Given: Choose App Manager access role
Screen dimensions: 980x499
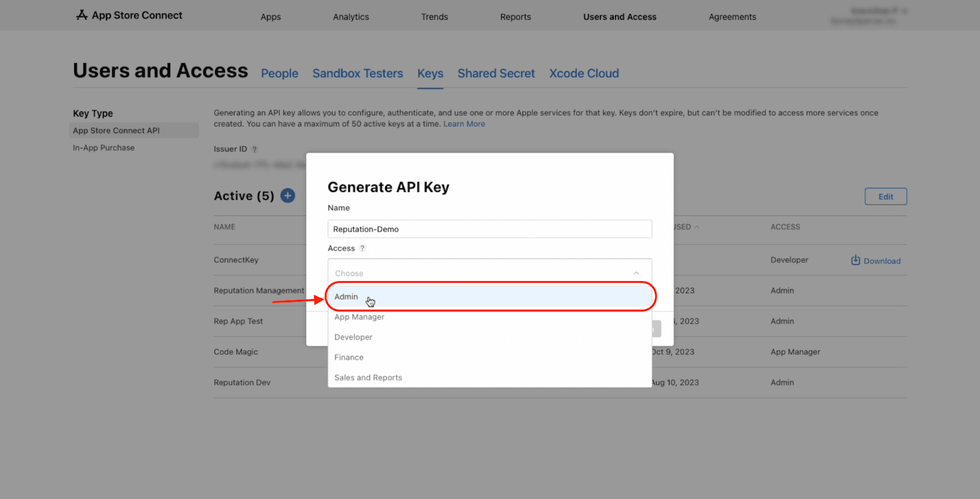Looking at the screenshot, I should [360, 317].
